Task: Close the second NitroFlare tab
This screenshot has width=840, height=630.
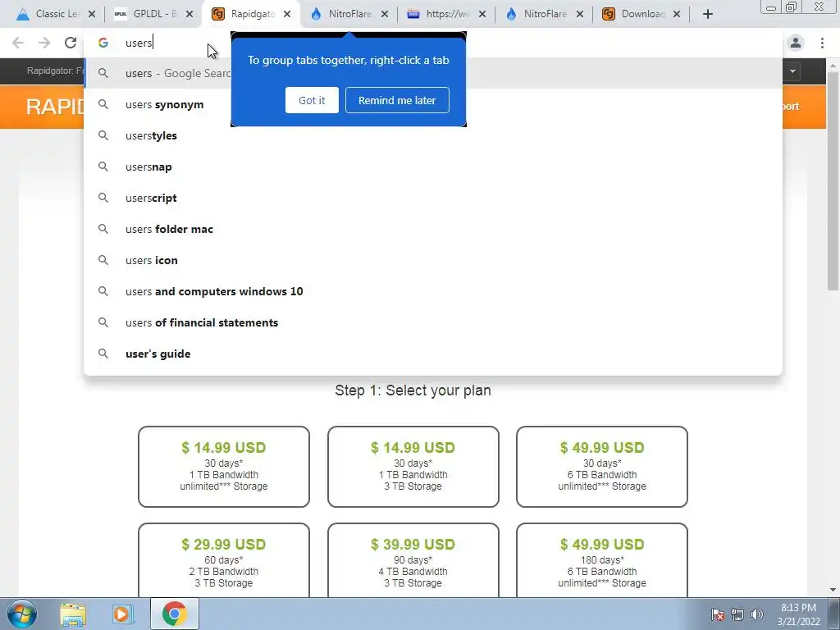Action: click(580, 14)
